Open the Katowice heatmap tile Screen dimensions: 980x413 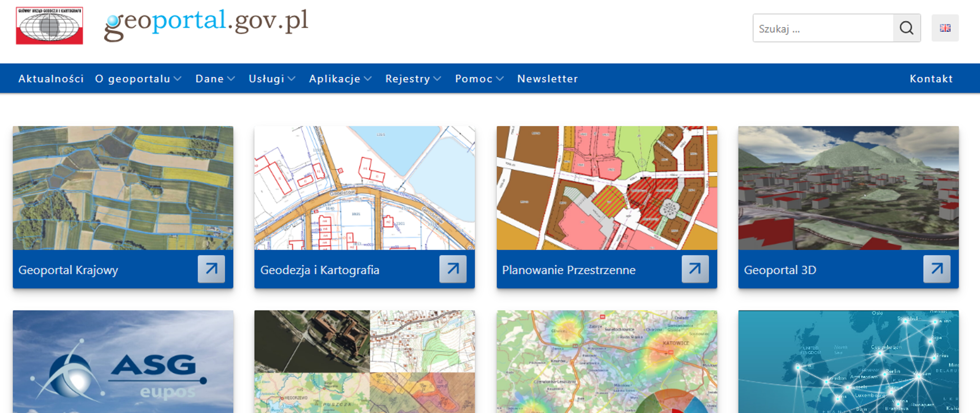[x=607, y=362]
